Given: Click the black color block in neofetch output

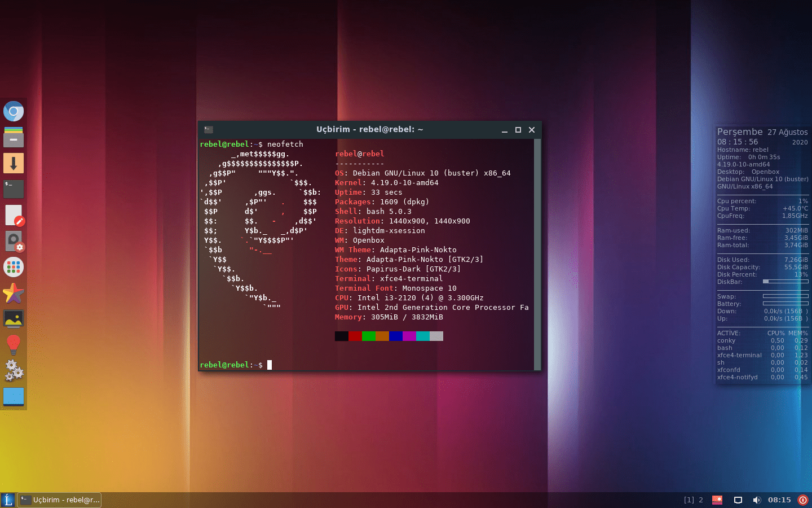Looking at the screenshot, I should point(342,336).
